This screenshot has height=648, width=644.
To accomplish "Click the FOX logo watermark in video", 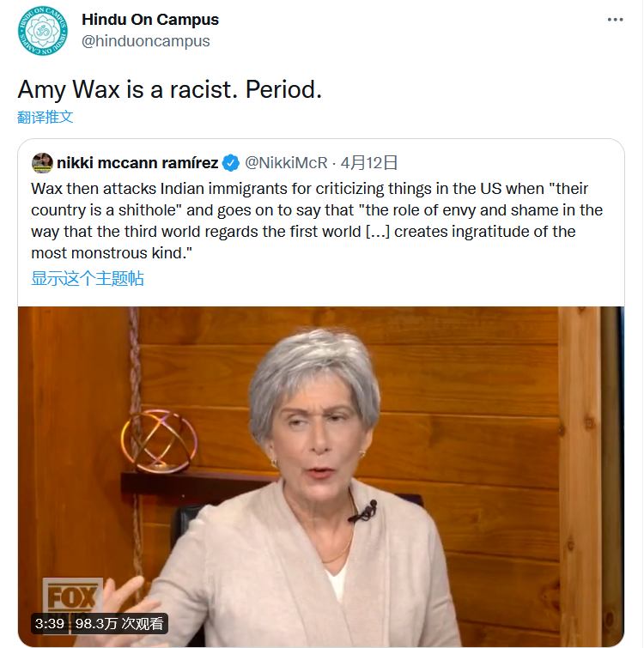I will pyautogui.click(x=72, y=596).
